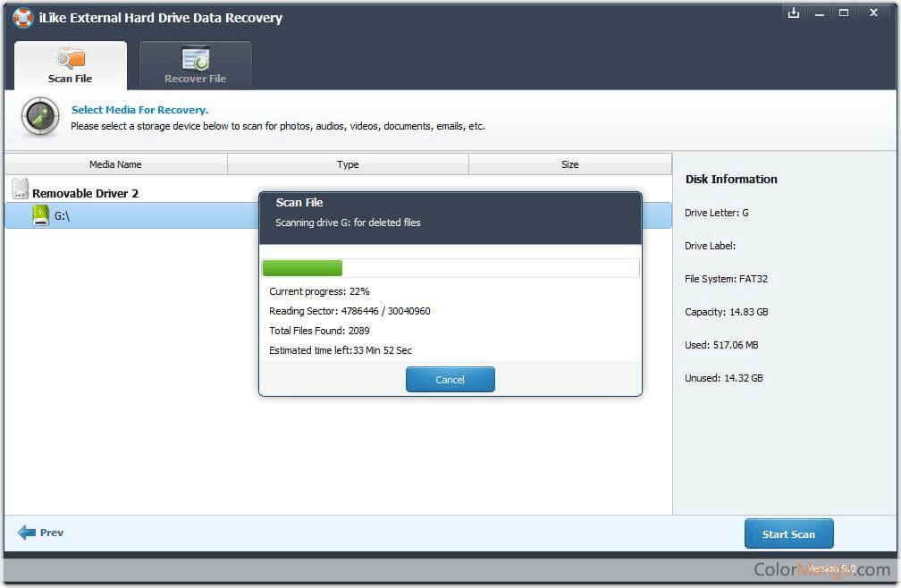
Task: Click the Scan File magnifier icon
Action: click(71, 58)
